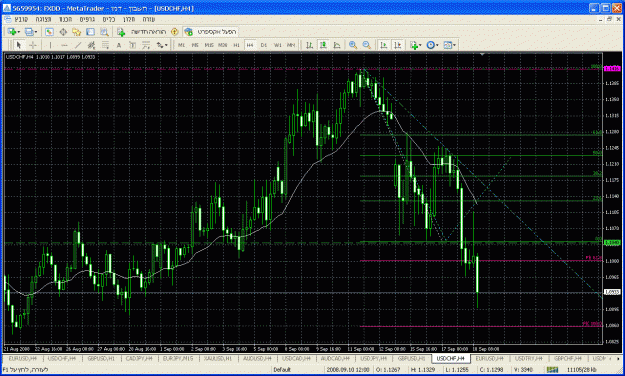This screenshot has width=625, height=376.
Task: Switch to W1 timeframe
Action: 277,45
